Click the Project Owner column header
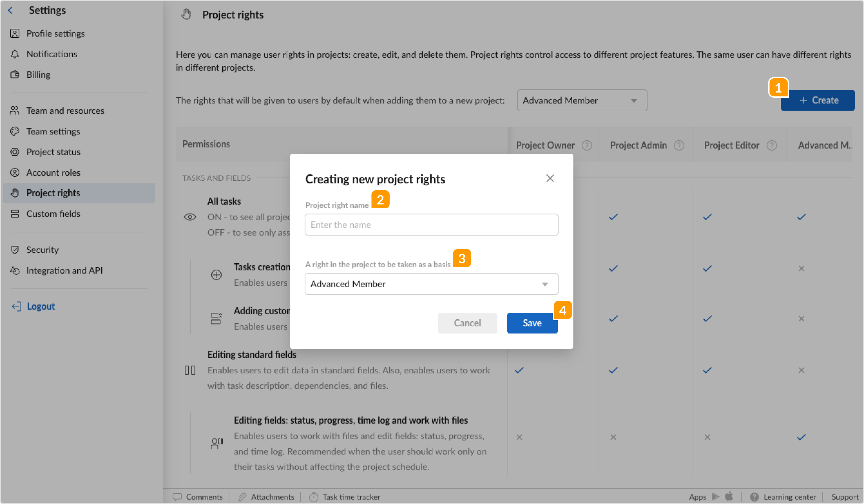The image size is (864, 504). tap(545, 145)
